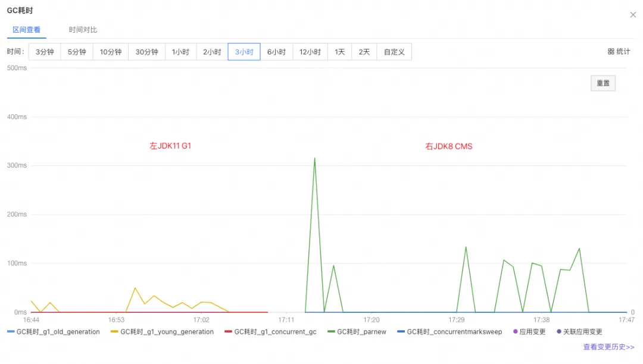
Task: Pick the 2天 time range
Action: coord(364,52)
